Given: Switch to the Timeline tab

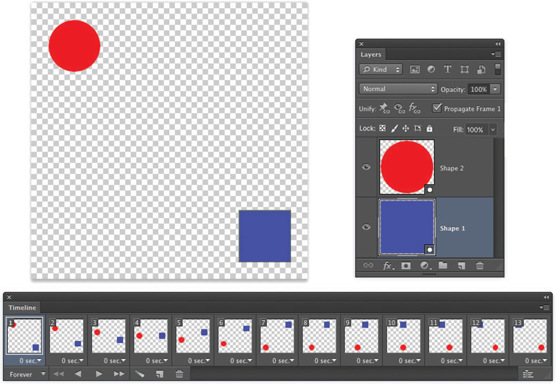Looking at the screenshot, I should pyautogui.click(x=22, y=308).
